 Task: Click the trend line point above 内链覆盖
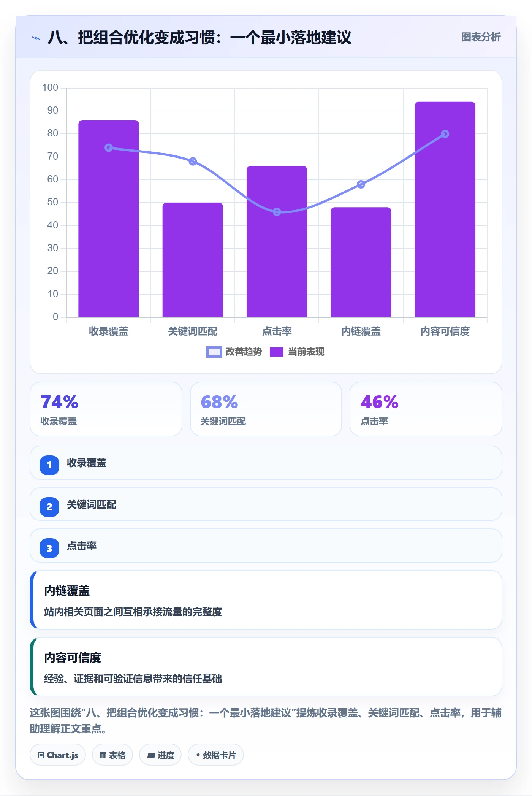pyautogui.click(x=361, y=184)
